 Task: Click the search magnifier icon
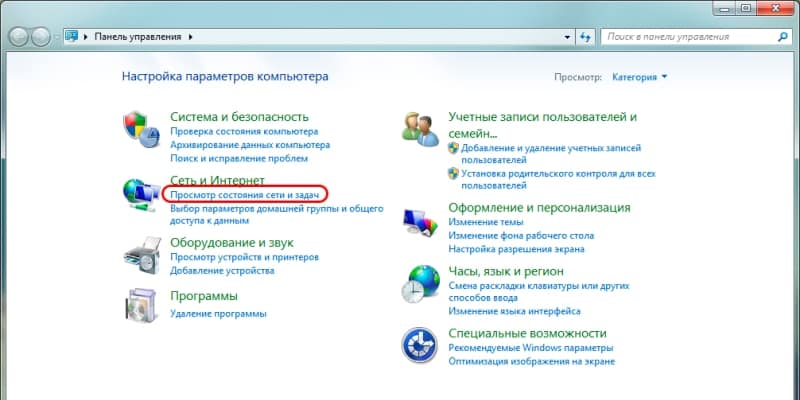click(x=783, y=37)
